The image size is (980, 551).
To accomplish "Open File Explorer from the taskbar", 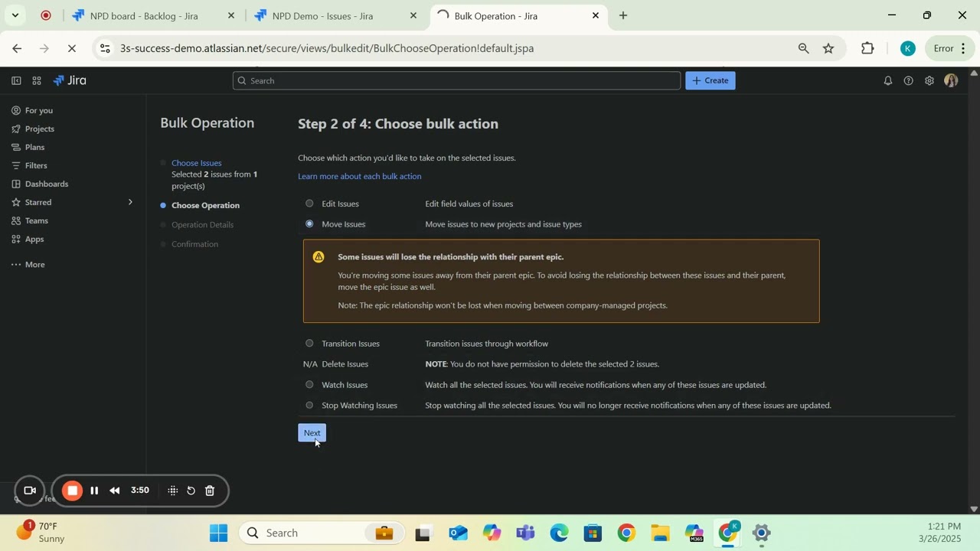I will tap(660, 533).
